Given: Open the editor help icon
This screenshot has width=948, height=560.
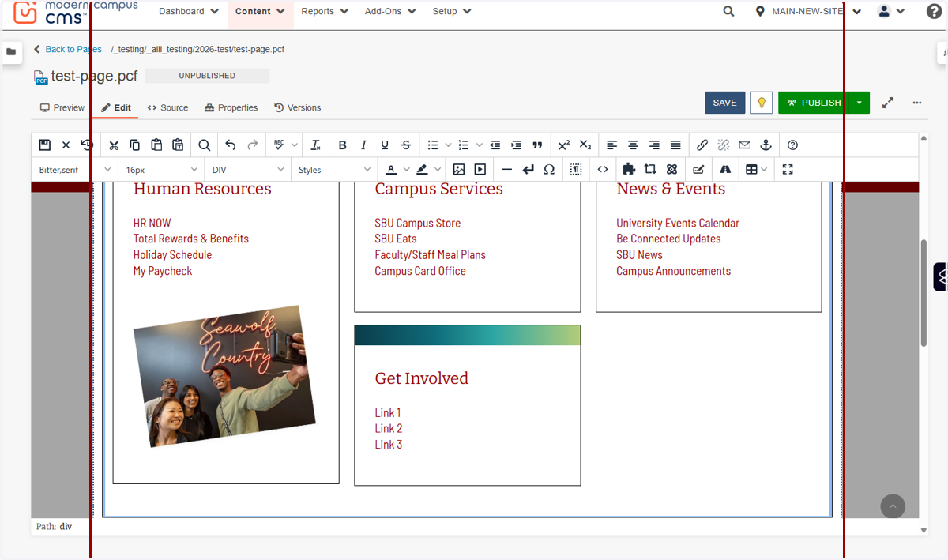Looking at the screenshot, I should pos(793,145).
